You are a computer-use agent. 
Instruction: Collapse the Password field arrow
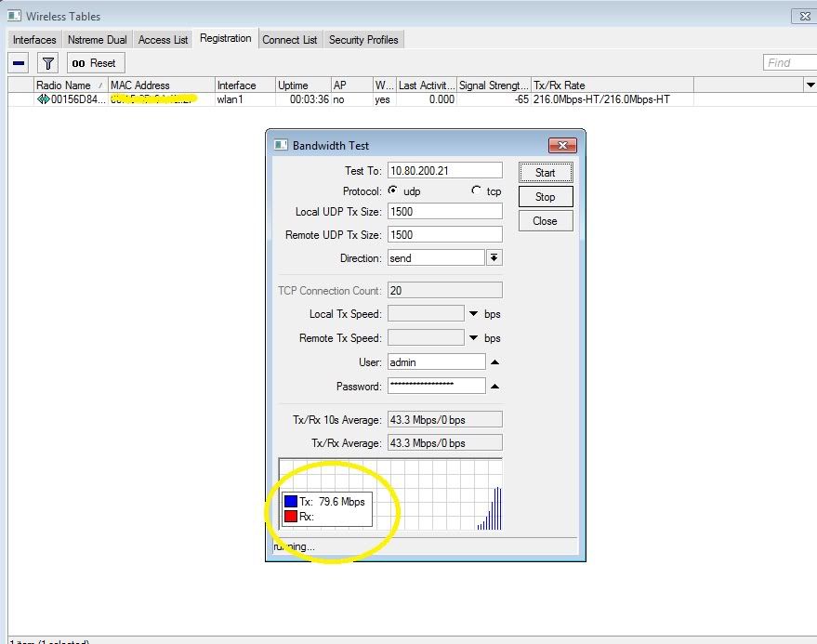click(494, 387)
